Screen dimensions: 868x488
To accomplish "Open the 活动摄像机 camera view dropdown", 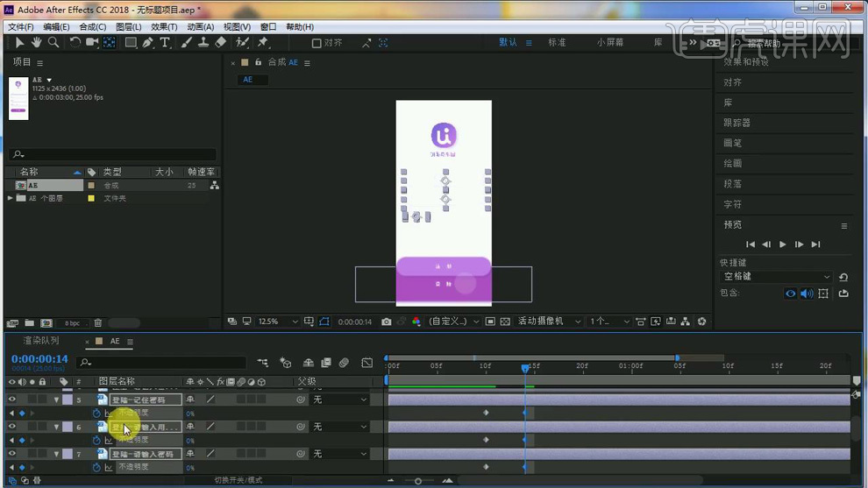I will pos(549,322).
